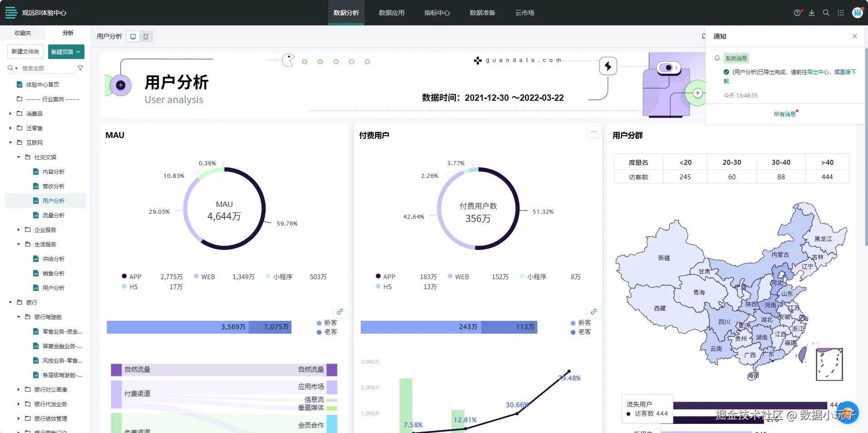The height and width of the screenshot is (433, 868).
Task: Click the search icon in top bar
Action: 826,13
